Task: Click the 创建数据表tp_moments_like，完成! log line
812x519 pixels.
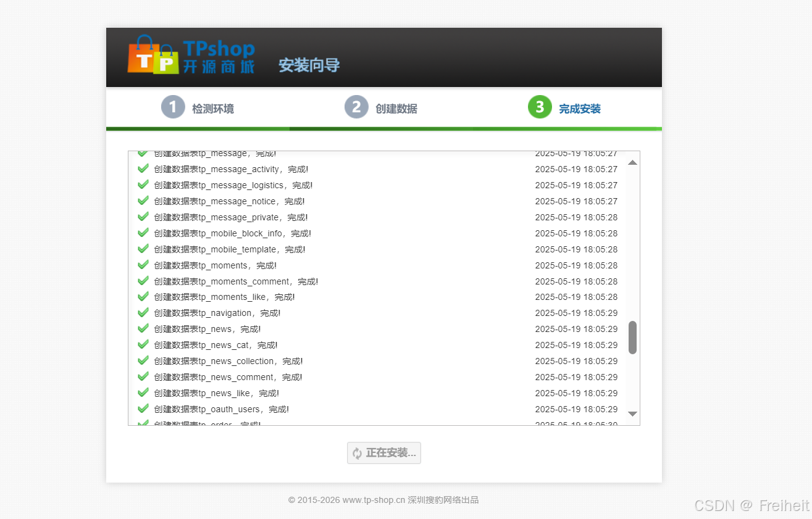Action: (224, 297)
